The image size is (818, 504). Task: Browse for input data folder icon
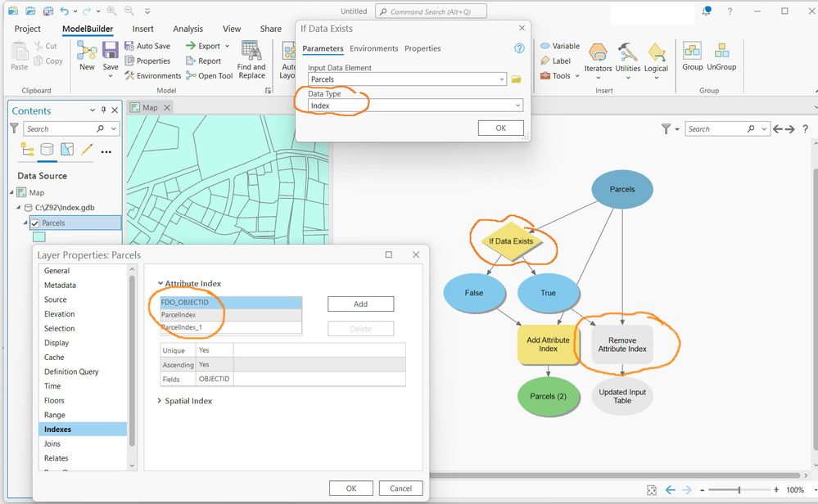(x=516, y=79)
